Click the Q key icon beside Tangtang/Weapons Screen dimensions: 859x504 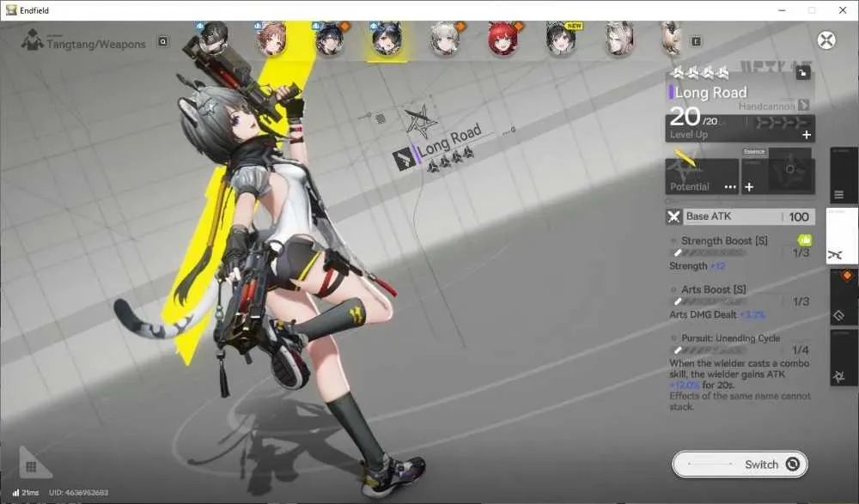click(x=162, y=41)
